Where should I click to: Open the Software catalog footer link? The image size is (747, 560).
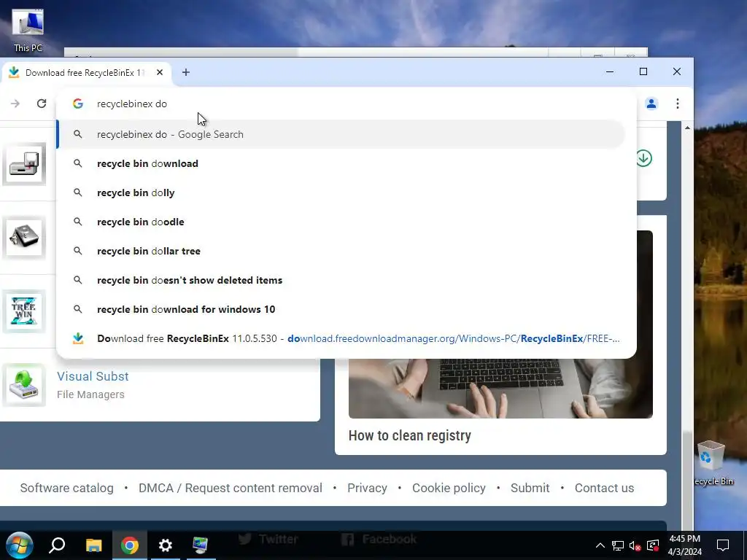coord(66,488)
